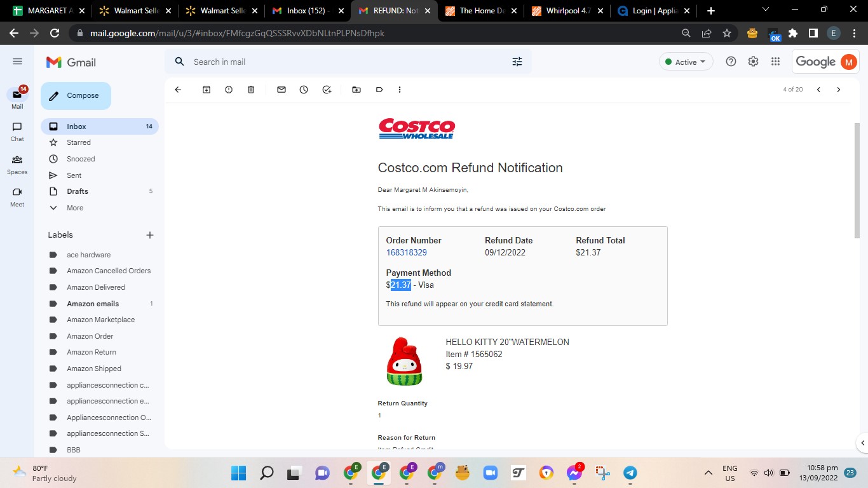Apply a label using the label icon
Viewport: 868px width, 488px height.
pos(379,90)
